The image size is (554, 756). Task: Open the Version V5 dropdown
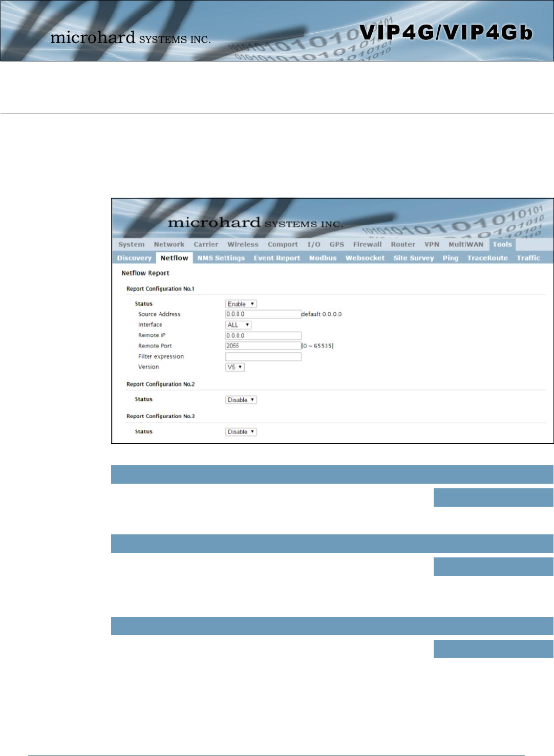tap(235, 367)
